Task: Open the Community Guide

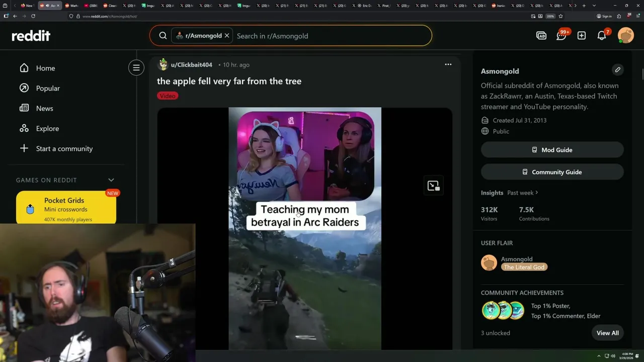Action: 552,172
